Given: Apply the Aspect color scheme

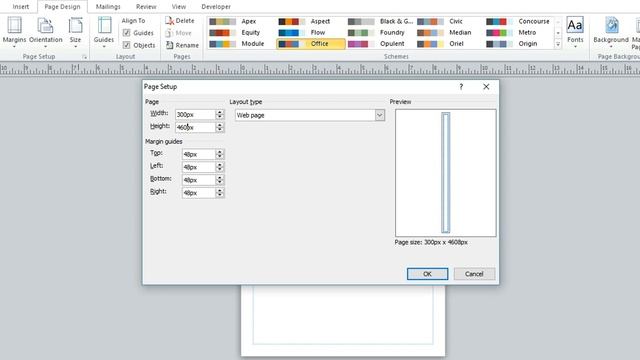Looking at the screenshot, I should (304, 21).
